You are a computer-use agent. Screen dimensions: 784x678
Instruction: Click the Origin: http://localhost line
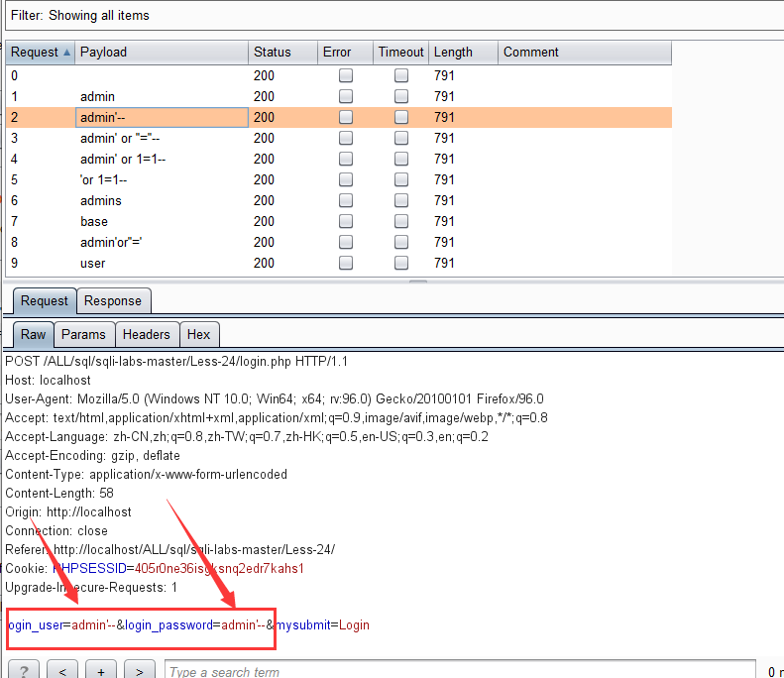68,512
